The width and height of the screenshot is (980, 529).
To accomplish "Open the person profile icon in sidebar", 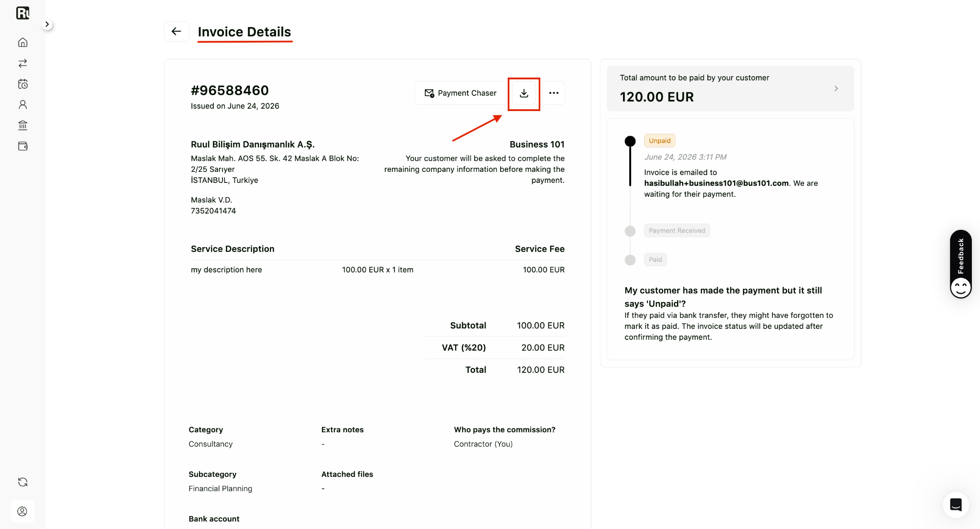I will [22, 104].
